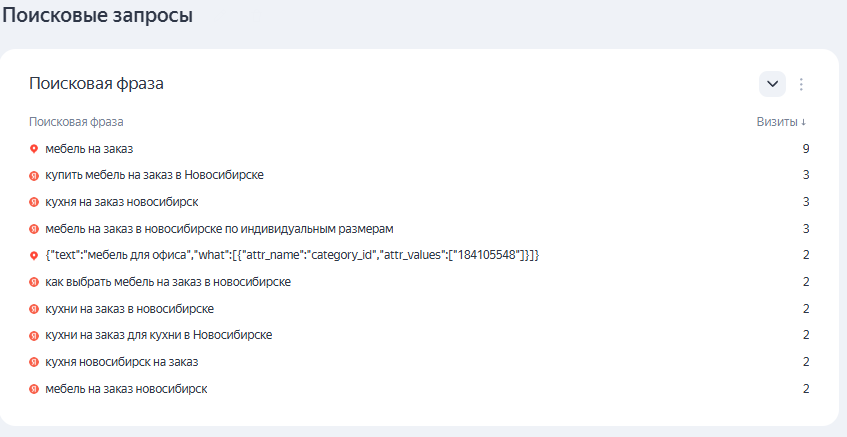Expand the chevron dropdown in the widget header
This screenshot has height=437, width=847.
click(x=772, y=84)
